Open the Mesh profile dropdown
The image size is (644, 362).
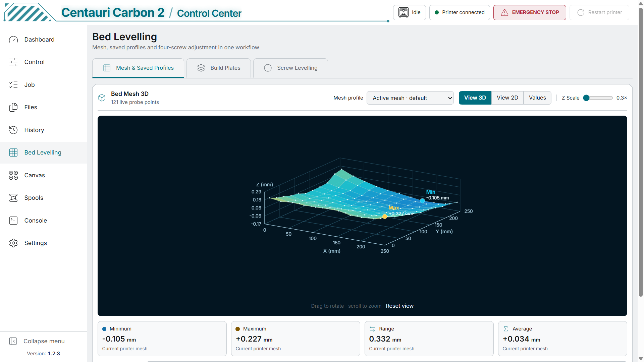[410, 98]
